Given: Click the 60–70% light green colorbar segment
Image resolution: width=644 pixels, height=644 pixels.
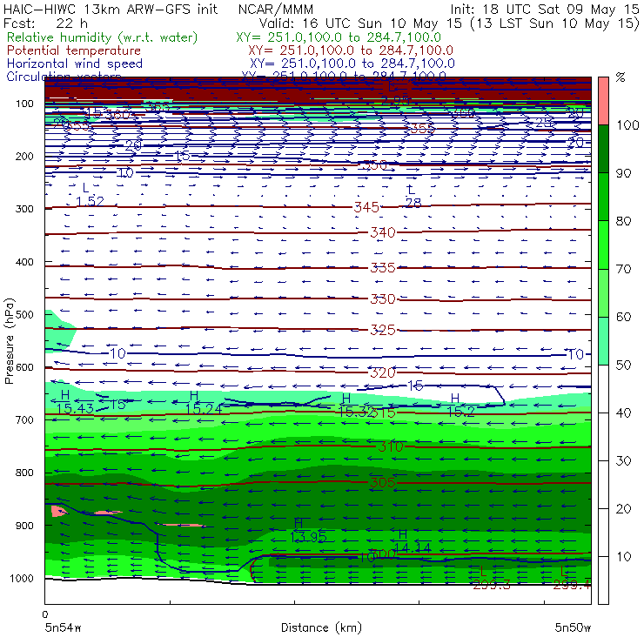Looking at the screenshot, I should pos(603,292).
